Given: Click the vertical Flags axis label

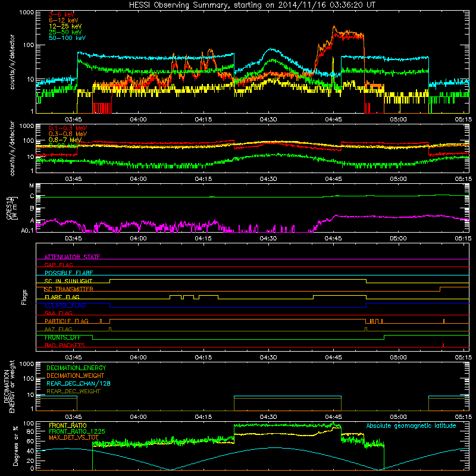Looking at the screenshot, I should 24,297.
